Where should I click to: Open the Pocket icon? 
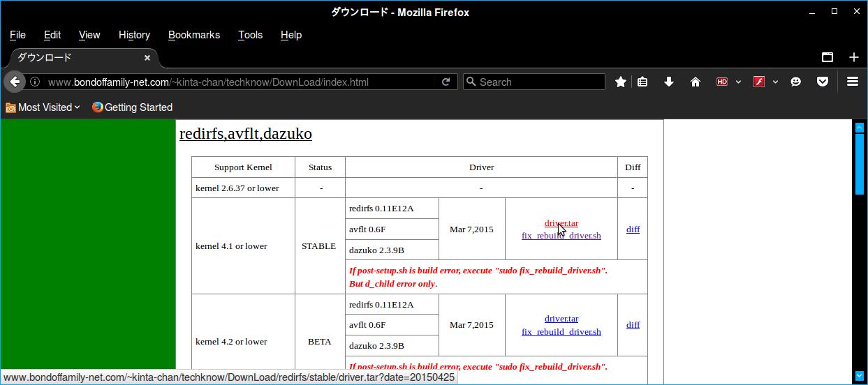823,82
